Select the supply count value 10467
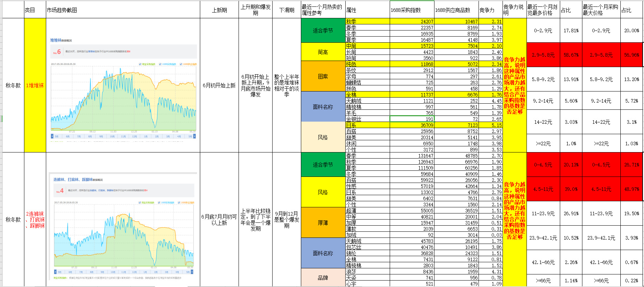Image resolution: width=644 pixels, height=287 pixels. coord(456,22)
